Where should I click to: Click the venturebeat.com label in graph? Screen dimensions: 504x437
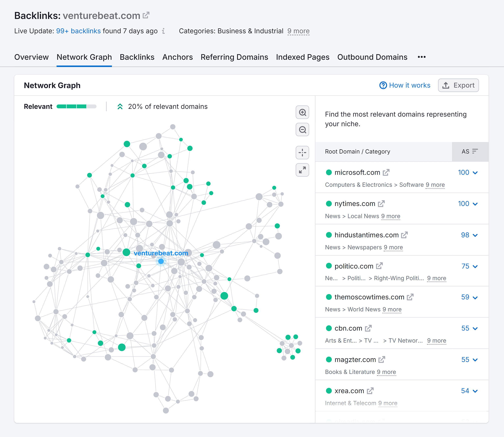(x=161, y=253)
